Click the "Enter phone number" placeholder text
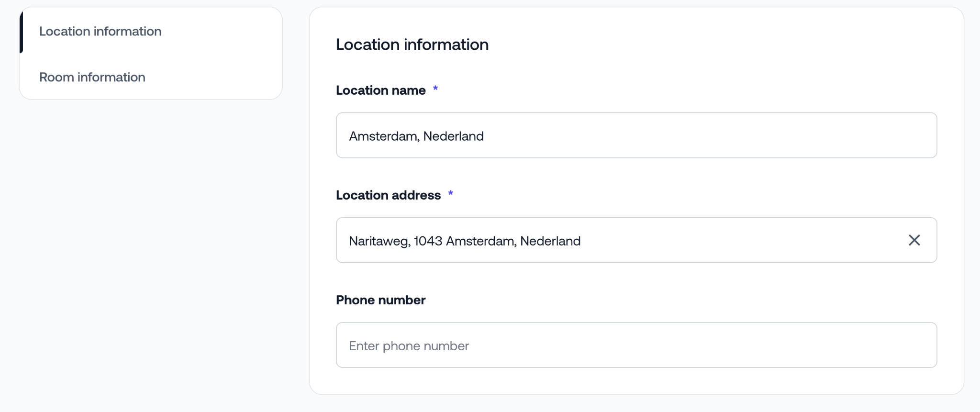 click(x=409, y=346)
